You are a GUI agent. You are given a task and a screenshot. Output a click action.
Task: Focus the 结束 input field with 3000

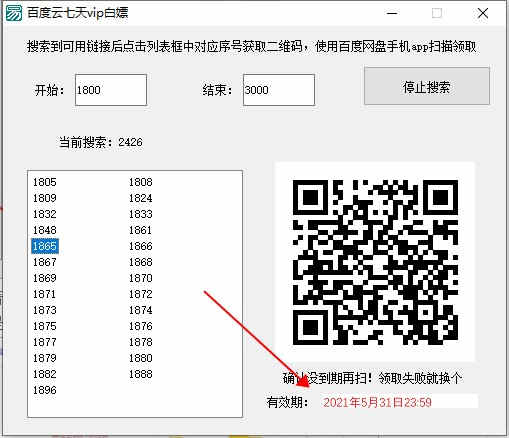click(279, 90)
